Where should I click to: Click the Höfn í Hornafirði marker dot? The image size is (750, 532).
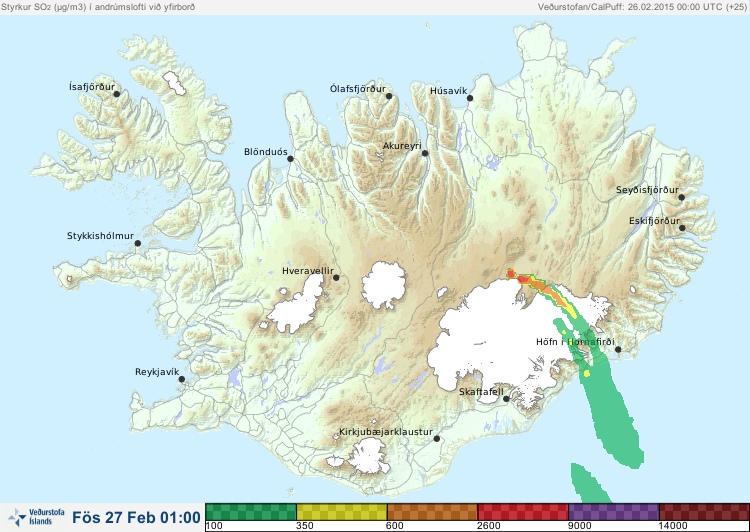[618, 350]
